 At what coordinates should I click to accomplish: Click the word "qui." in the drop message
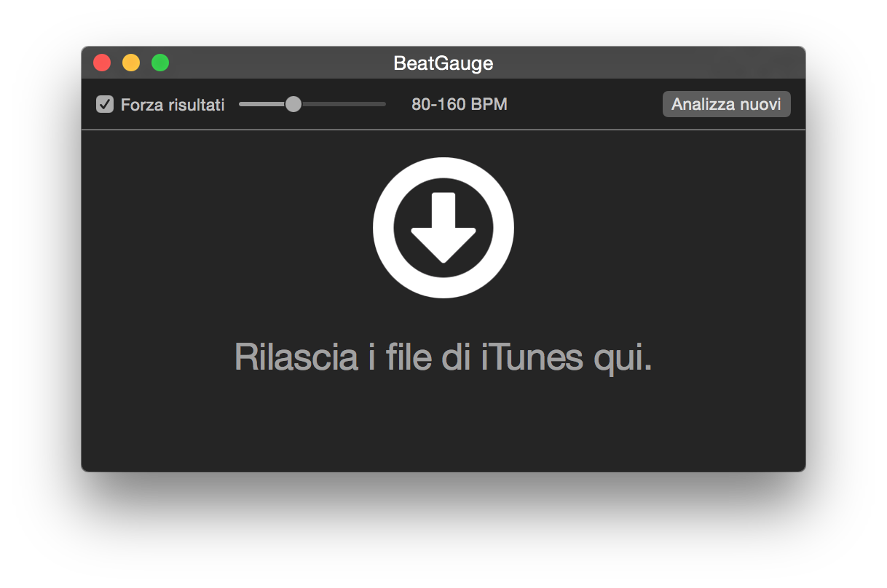point(623,357)
